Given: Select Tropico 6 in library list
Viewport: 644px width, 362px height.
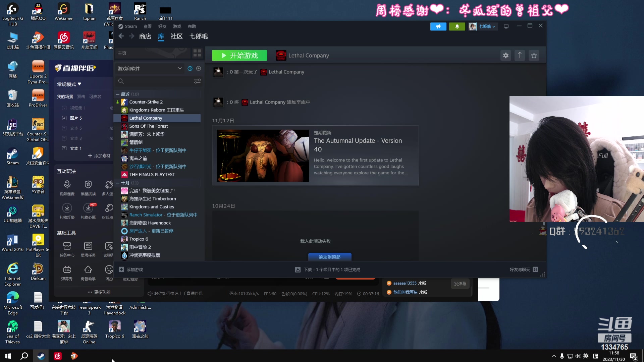Looking at the screenshot, I should (157, 239).
